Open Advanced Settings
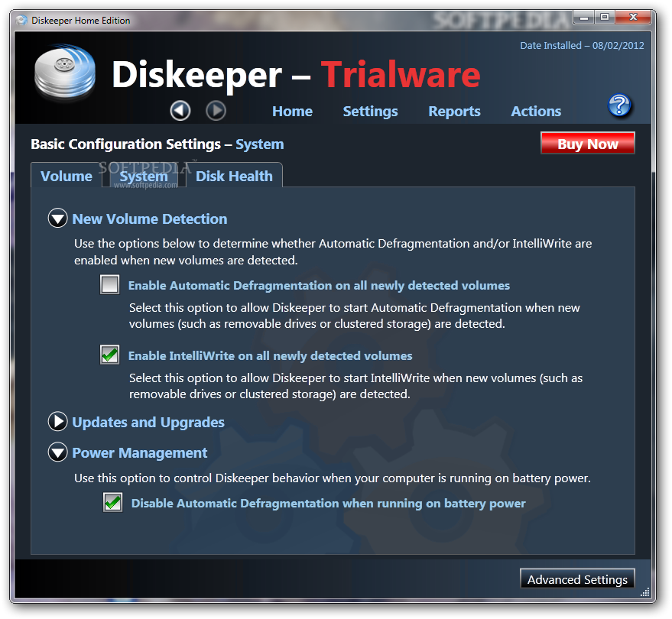The width and height of the screenshot is (672, 619). pos(577,579)
